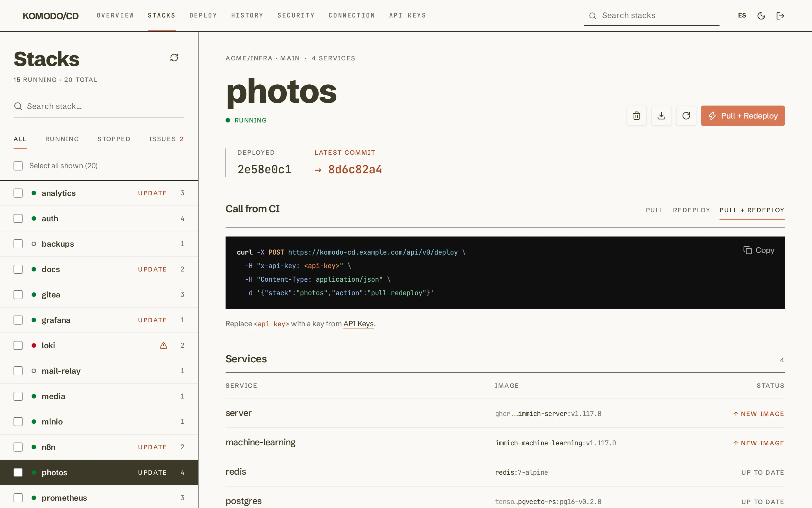Click the pull download icon button
This screenshot has height=508, width=812.
pyautogui.click(x=661, y=116)
